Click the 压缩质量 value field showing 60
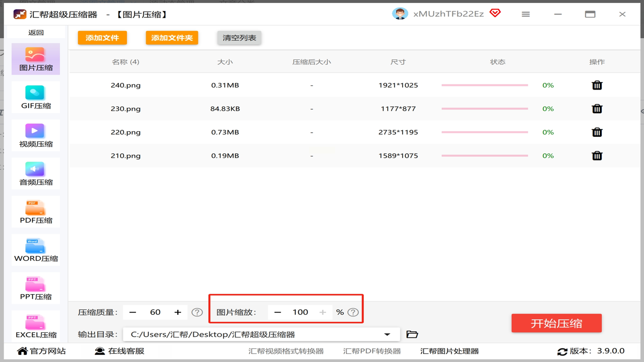The width and height of the screenshot is (644, 362). [155, 312]
